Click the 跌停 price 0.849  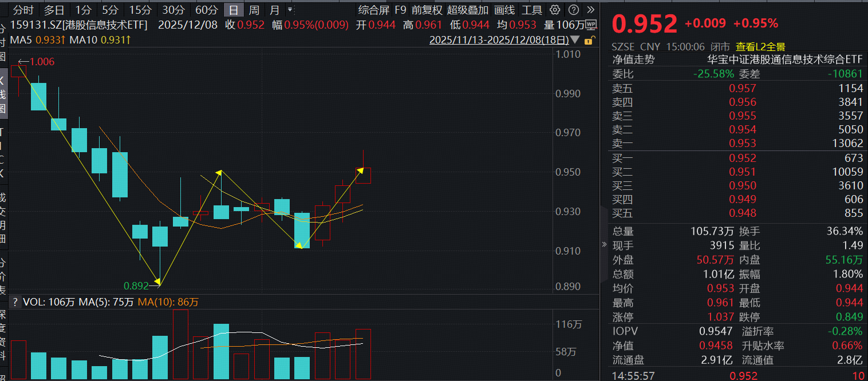click(849, 317)
